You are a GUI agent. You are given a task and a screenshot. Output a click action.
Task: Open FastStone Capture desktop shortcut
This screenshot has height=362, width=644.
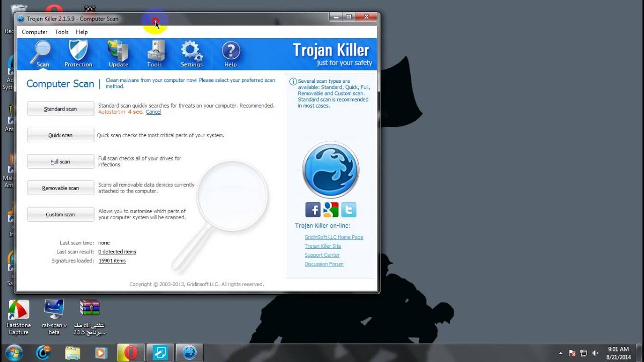19,317
